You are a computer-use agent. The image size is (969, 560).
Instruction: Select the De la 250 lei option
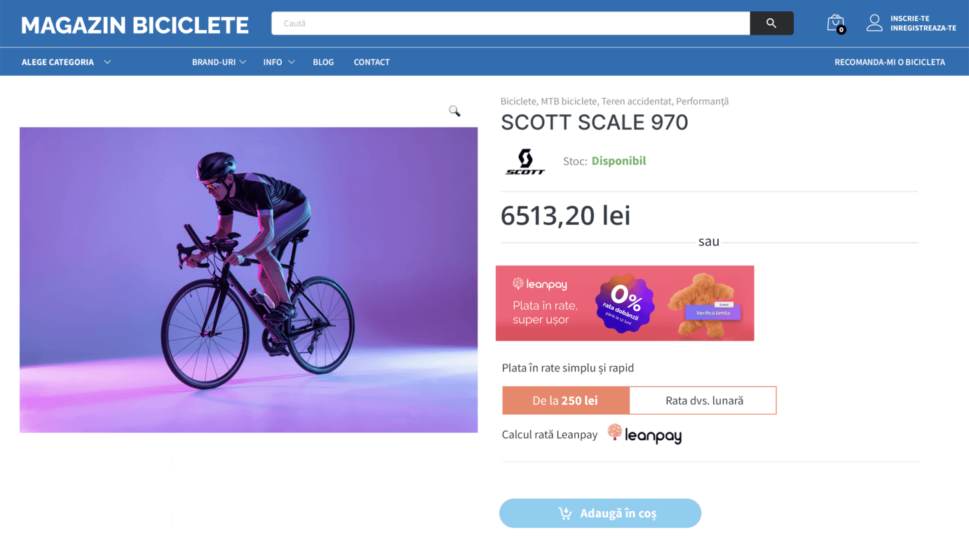pos(565,400)
